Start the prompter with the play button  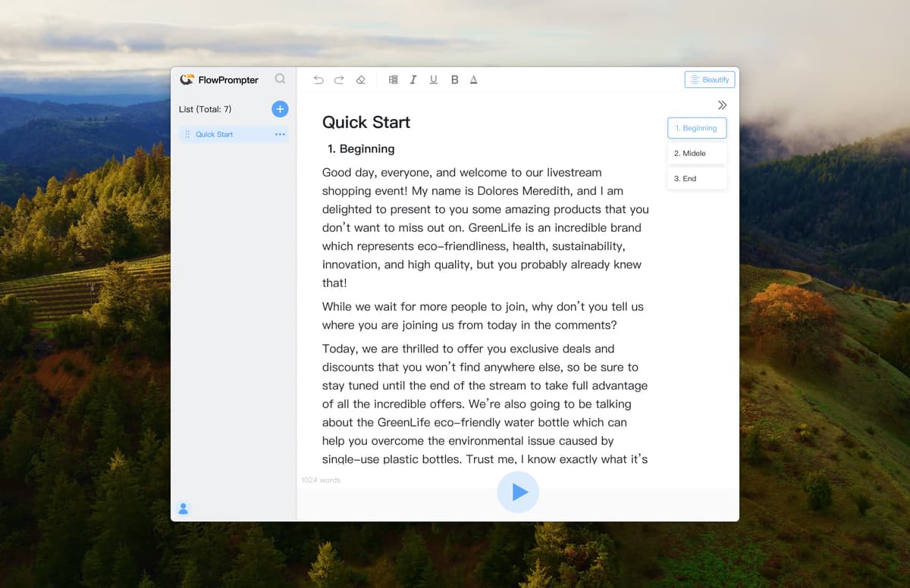518,492
